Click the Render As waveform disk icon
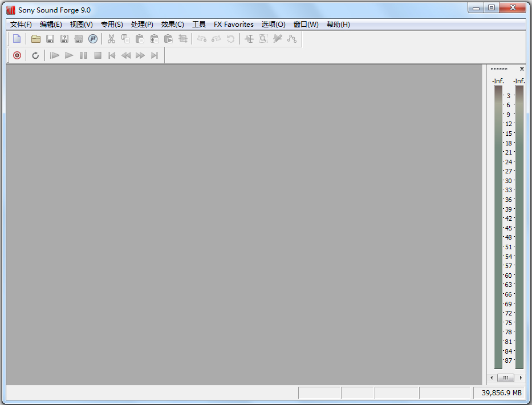This screenshot has width=532, height=405. tap(78, 39)
